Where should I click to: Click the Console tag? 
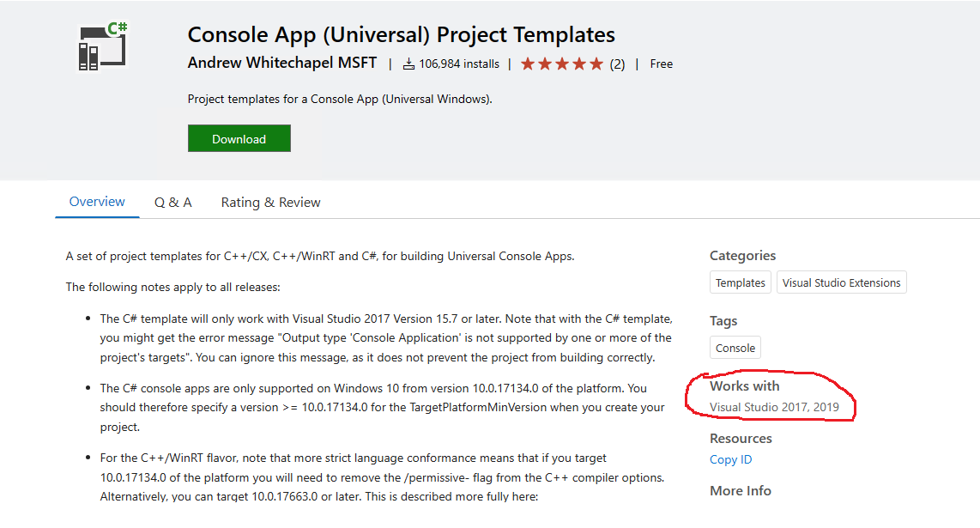click(735, 348)
